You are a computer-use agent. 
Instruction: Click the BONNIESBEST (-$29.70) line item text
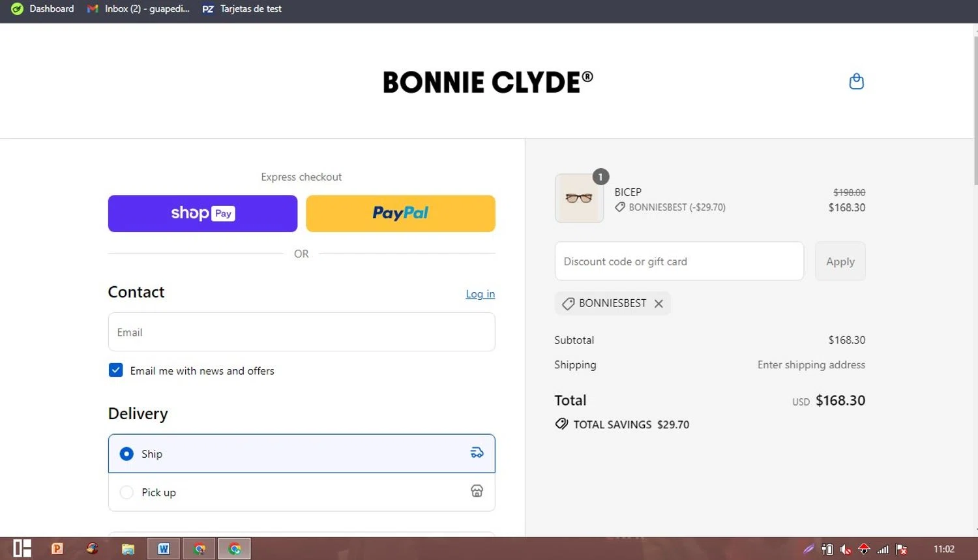(677, 207)
